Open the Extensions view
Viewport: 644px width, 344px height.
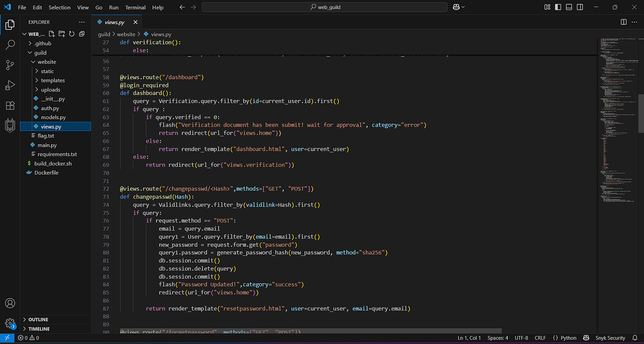click(10, 105)
